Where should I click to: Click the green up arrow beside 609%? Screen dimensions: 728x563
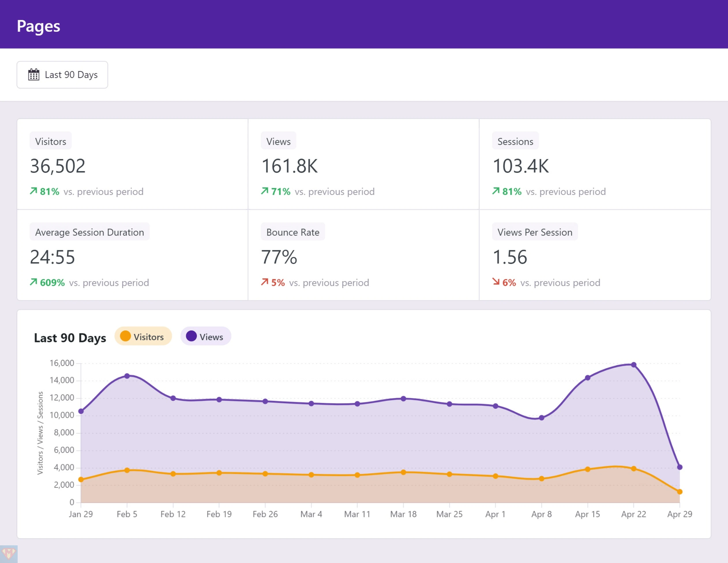click(33, 282)
